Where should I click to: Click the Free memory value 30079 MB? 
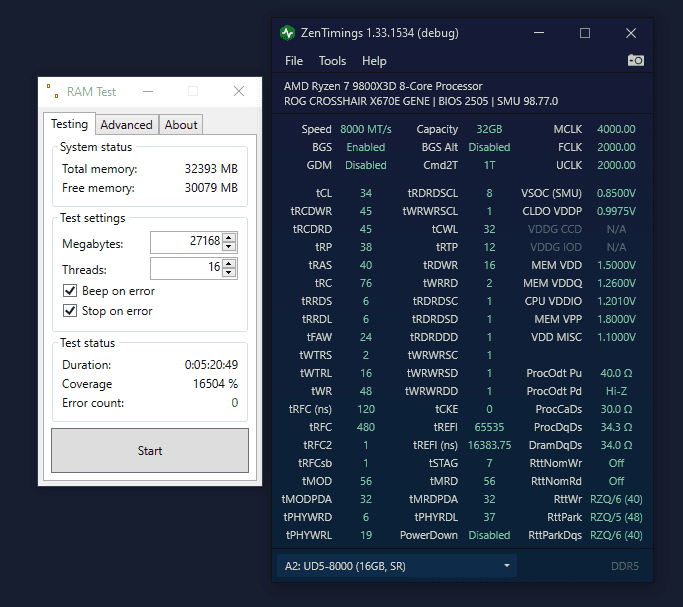pos(211,188)
